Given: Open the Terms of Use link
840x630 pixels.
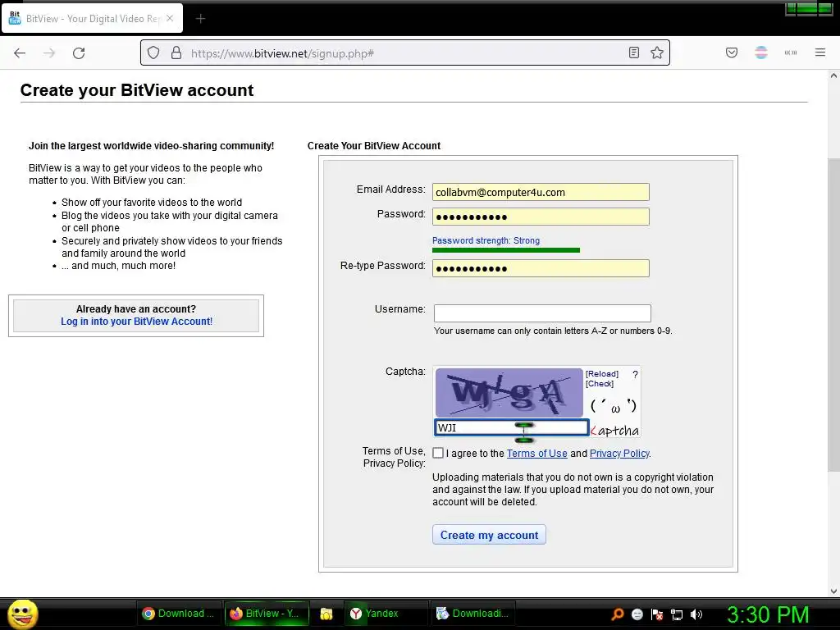Looking at the screenshot, I should (536, 453).
